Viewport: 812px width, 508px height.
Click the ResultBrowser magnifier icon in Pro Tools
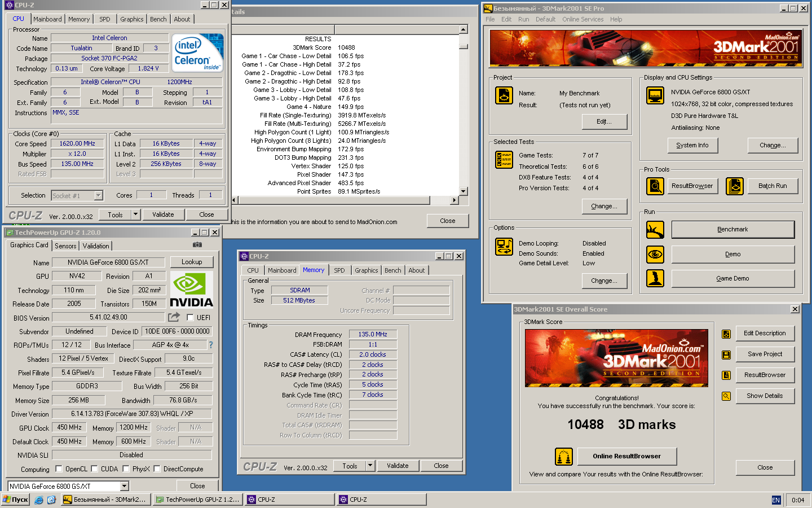[x=655, y=186]
